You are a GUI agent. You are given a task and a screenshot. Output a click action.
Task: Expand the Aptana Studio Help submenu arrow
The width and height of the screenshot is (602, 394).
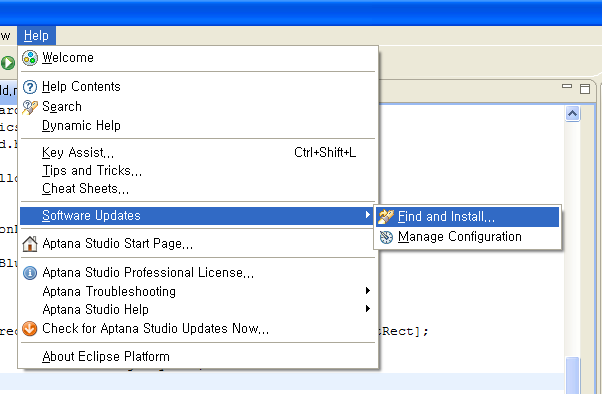(x=368, y=309)
